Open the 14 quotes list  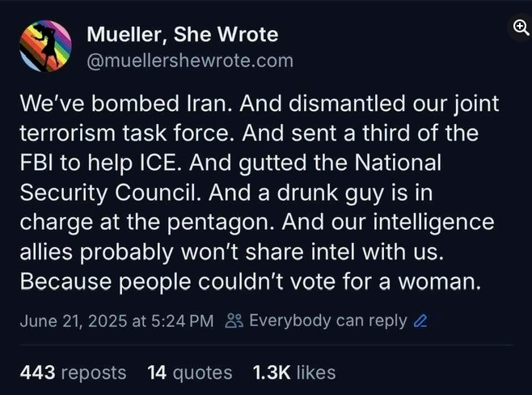pos(190,372)
